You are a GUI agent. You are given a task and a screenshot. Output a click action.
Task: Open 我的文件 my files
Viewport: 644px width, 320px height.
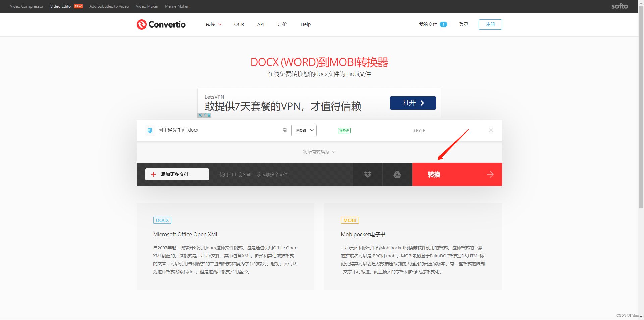(x=433, y=24)
